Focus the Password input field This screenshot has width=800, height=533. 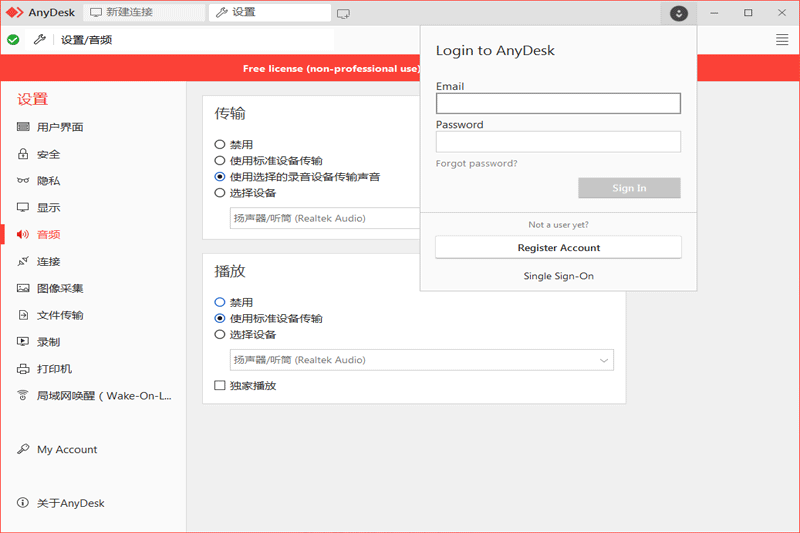click(558, 142)
